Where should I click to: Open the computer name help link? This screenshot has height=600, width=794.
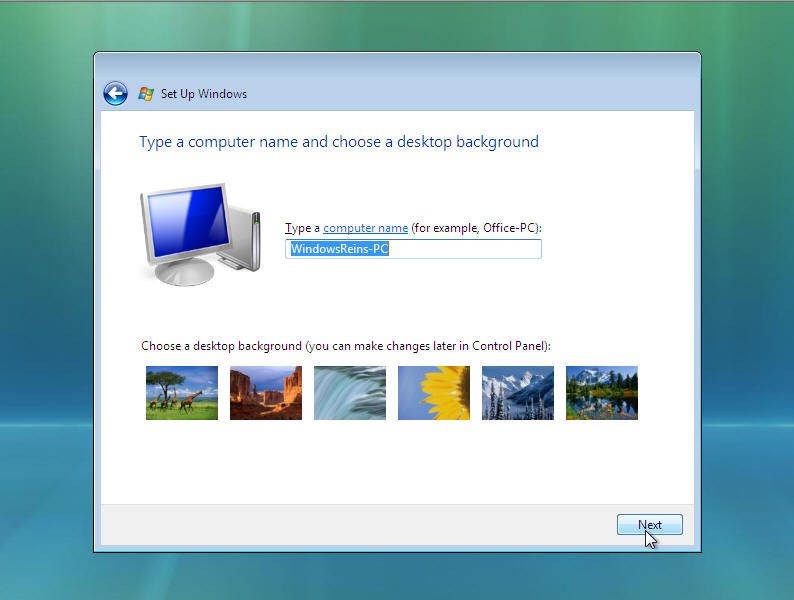point(365,228)
